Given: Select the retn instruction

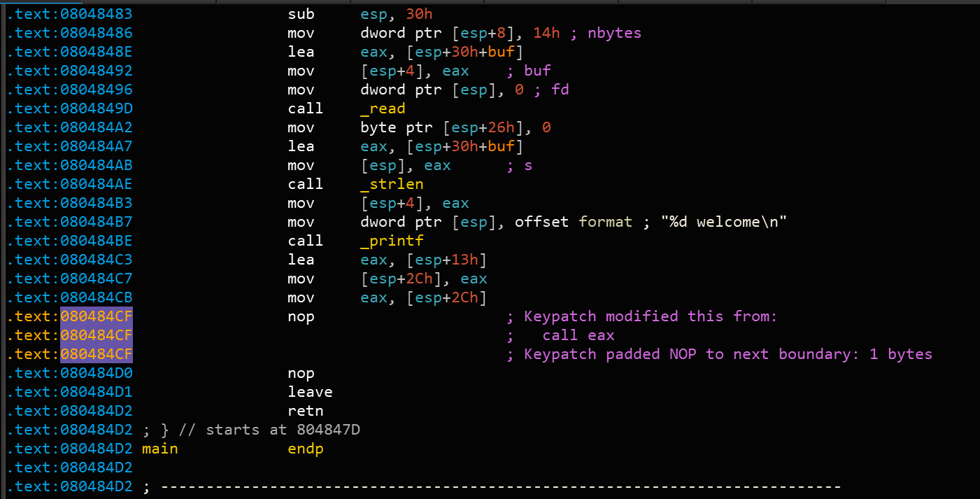Looking at the screenshot, I should pyautogui.click(x=306, y=411).
